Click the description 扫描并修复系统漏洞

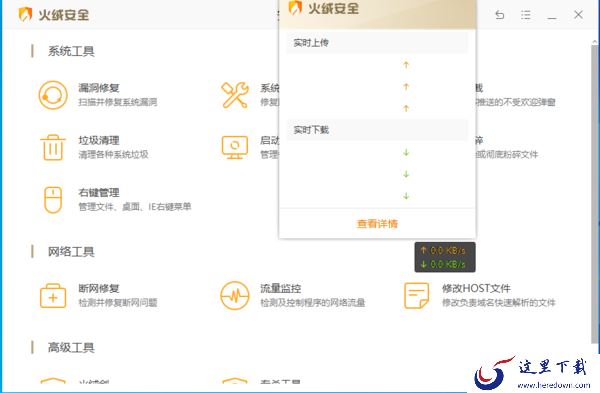(118, 102)
